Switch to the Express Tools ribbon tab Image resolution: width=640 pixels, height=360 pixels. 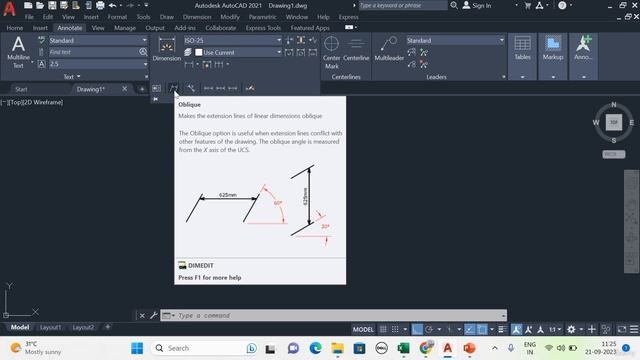(x=263, y=28)
